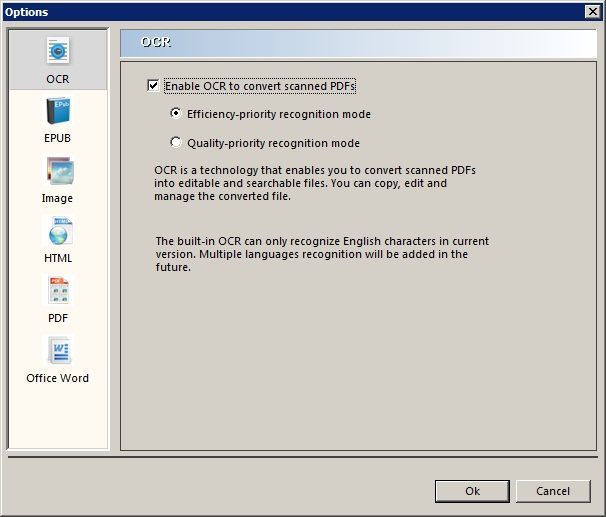Click the 'The built-in OCR can only' note
The height and width of the screenshot is (517, 606).
(x=322, y=254)
